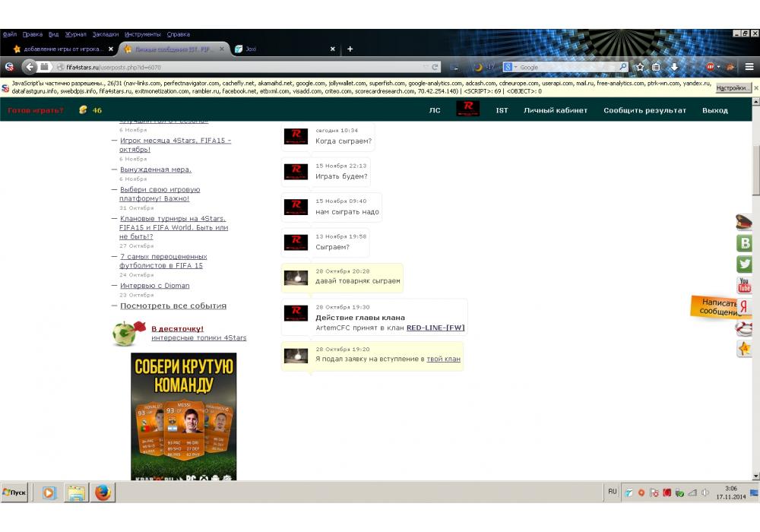The image size is (760, 532).
Task: Click the star favorites icon on right
Action: click(745, 349)
